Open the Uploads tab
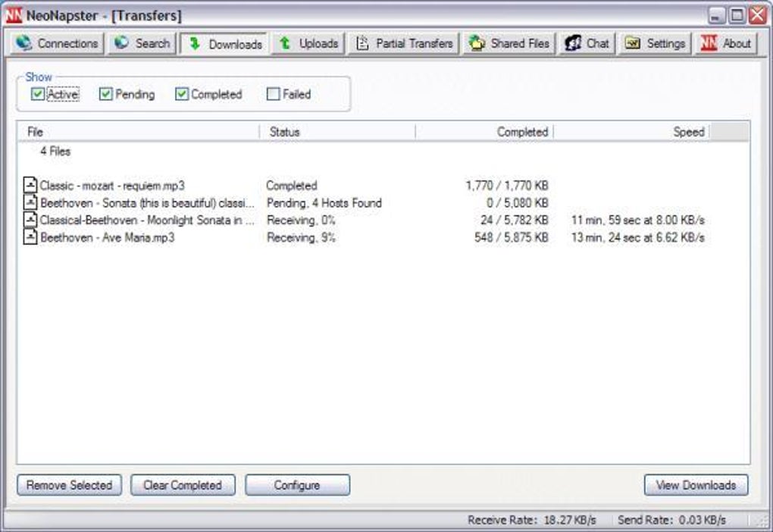 click(x=308, y=43)
